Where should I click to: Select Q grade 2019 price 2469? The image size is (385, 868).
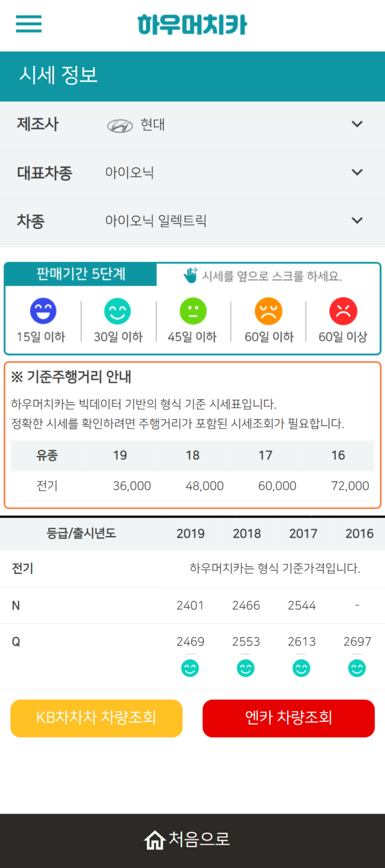190,642
